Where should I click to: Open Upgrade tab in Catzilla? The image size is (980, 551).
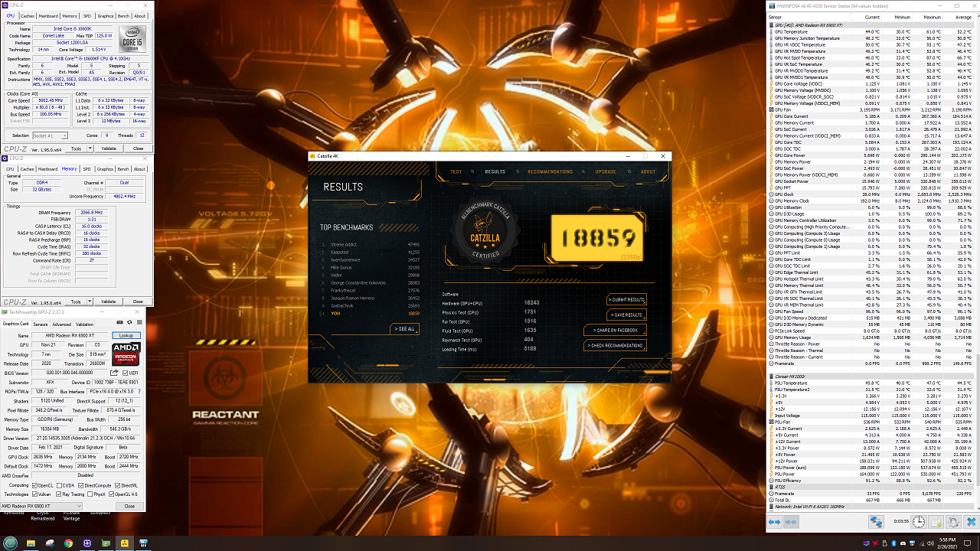click(x=606, y=171)
